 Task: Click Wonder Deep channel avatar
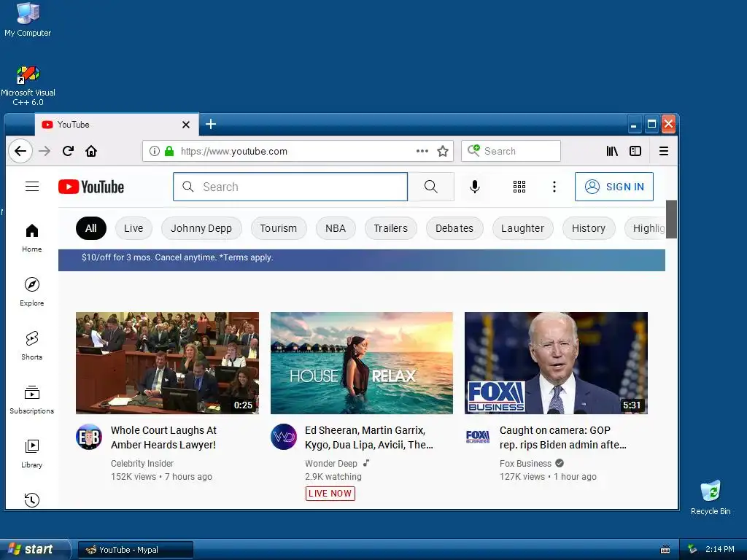coord(284,437)
